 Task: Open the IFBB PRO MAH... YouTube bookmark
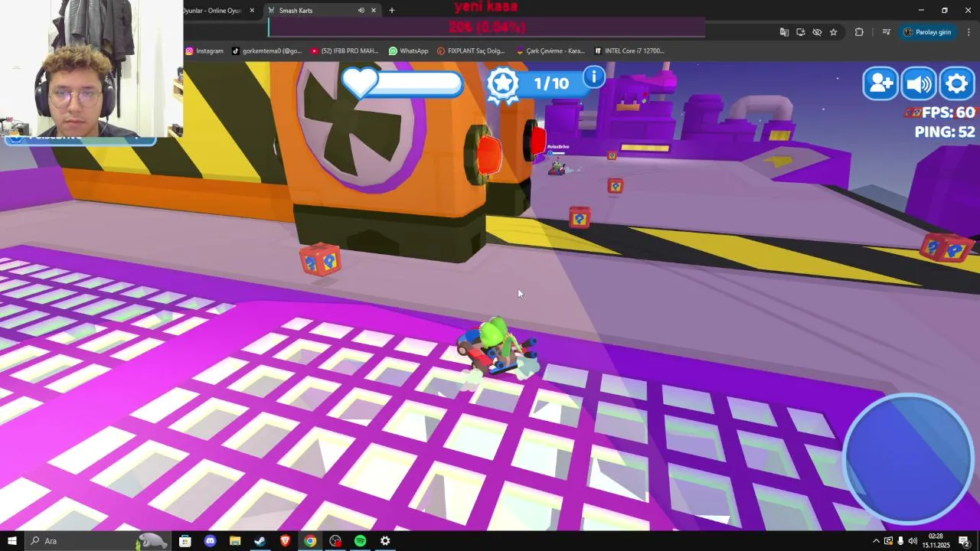[345, 51]
